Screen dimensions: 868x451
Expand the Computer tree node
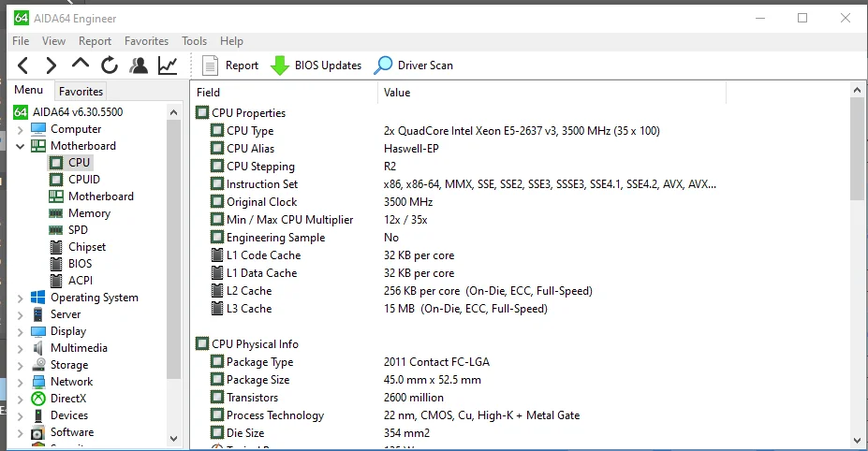(x=21, y=129)
